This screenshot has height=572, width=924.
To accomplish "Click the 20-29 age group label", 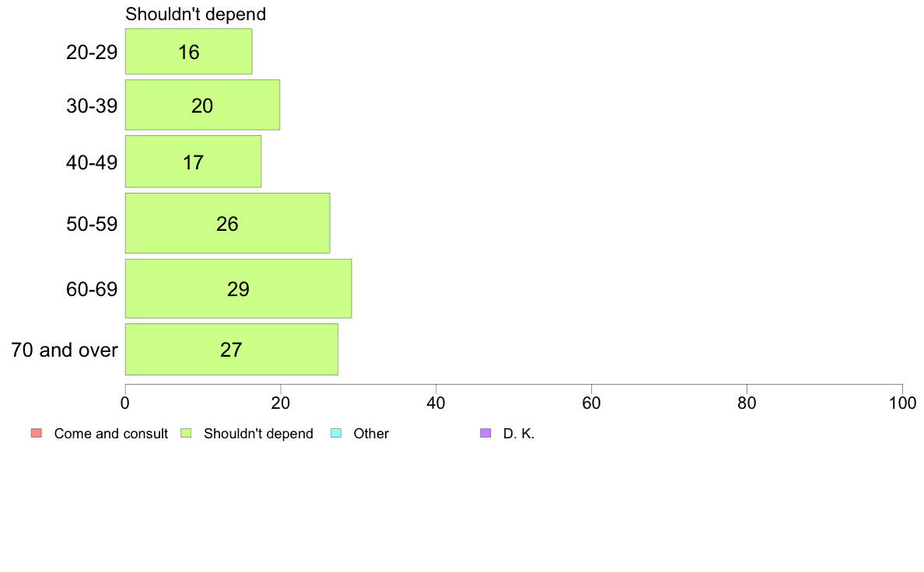I will point(92,52).
